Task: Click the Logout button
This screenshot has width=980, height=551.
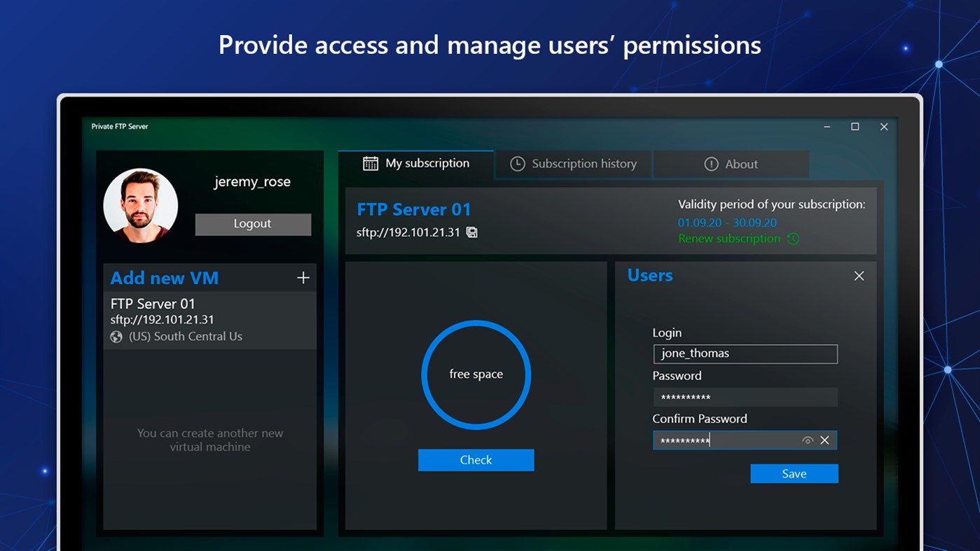Action: tap(253, 224)
